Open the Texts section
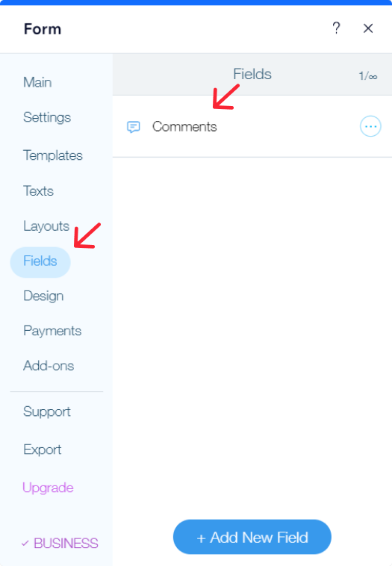Image resolution: width=392 pixels, height=566 pixels. click(x=38, y=190)
